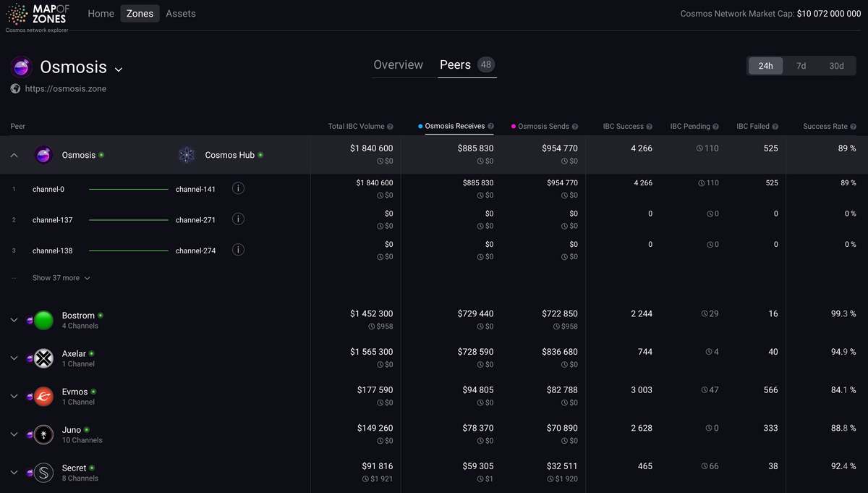868x493 pixels.
Task: Click the green status dot next to Bostrom
Action: click(x=101, y=315)
